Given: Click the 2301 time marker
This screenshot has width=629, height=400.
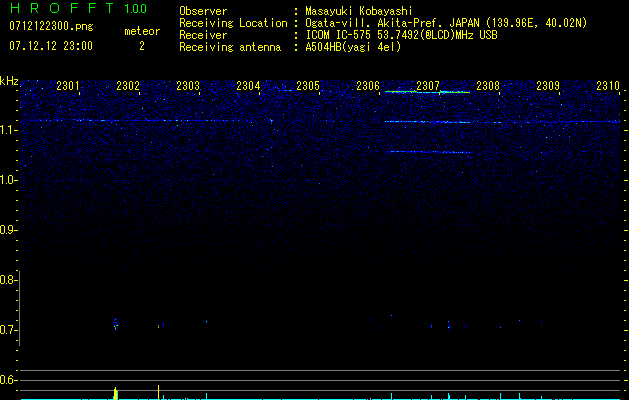Looking at the screenshot, I should pyautogui.click(x=68, y=86).
